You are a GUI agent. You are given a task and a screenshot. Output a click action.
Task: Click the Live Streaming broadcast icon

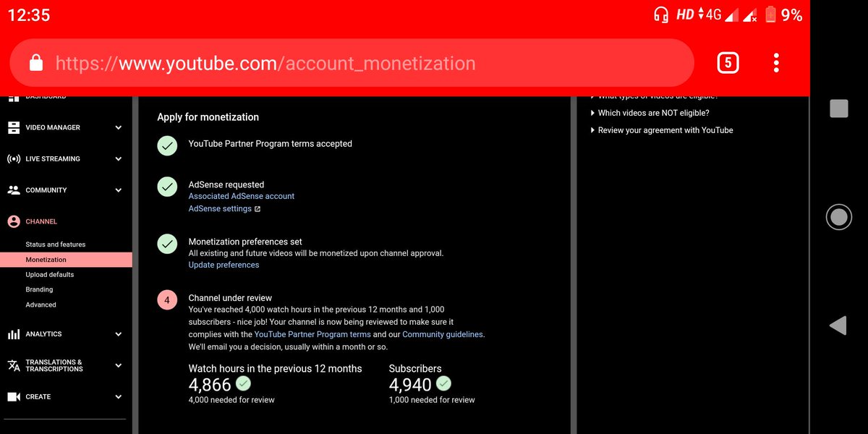click(x=14, y=159)
